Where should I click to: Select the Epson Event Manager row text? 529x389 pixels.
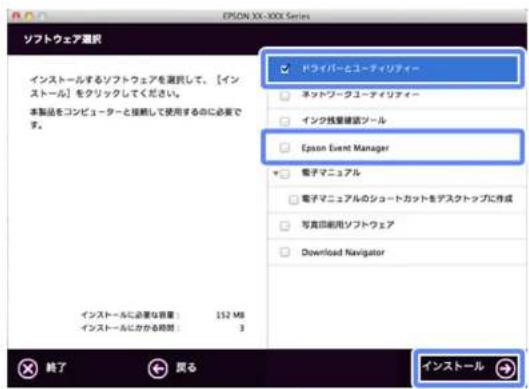coord(345,147)
